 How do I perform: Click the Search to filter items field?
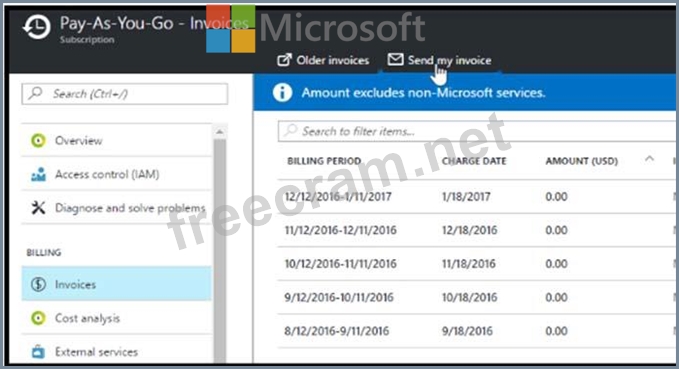476,131
